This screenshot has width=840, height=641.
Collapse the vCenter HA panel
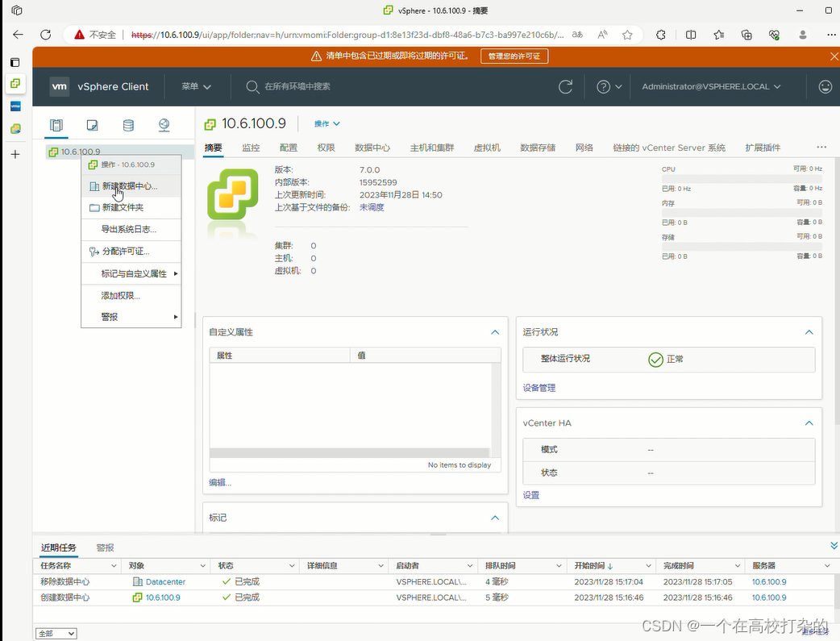pyautogui.click(x=809, y=422)
